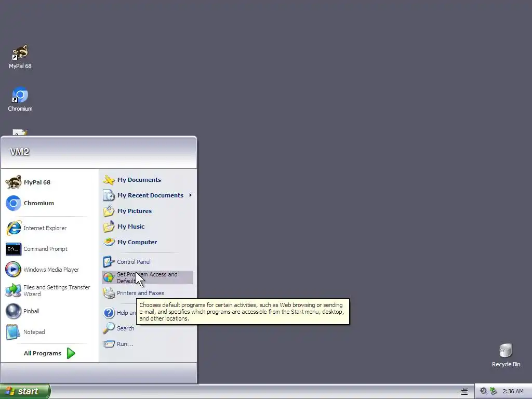
Task: Click the on-screen keyboard icon in the taskbar
Action: (x=464, y=392)
